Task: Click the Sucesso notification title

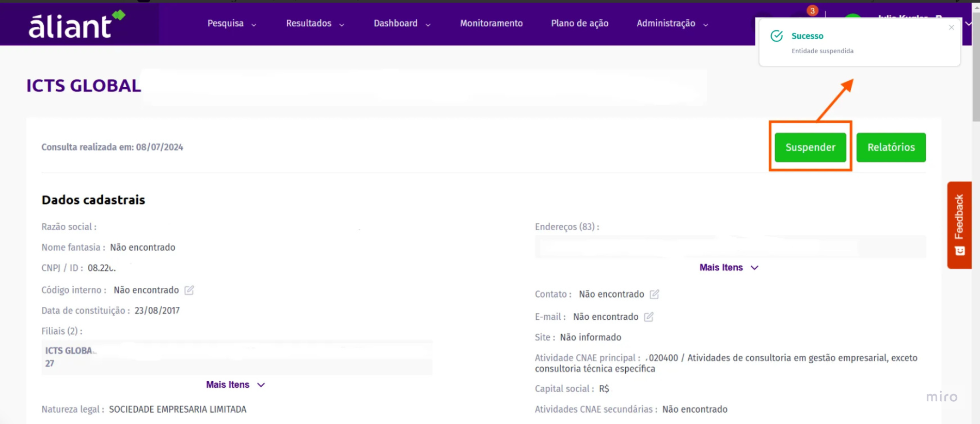Action: pos(807,36)
